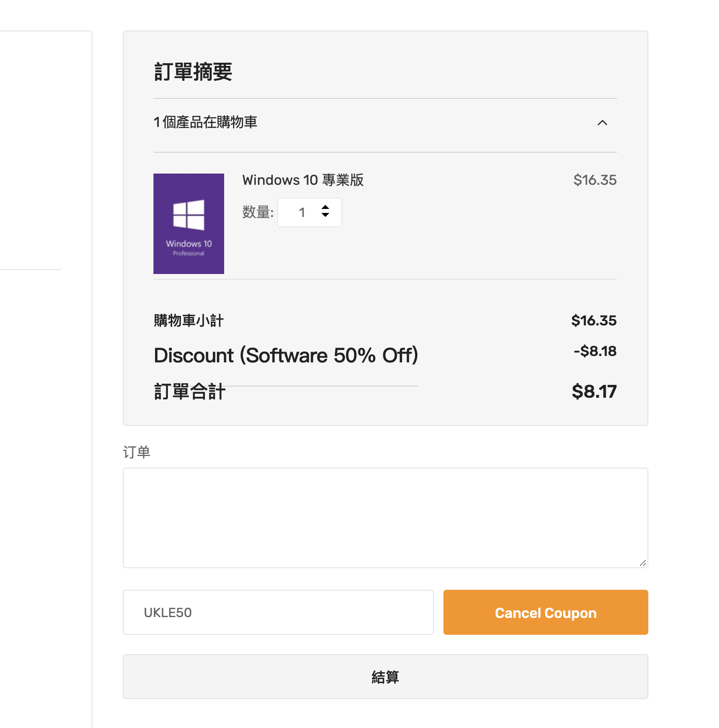The image size is (719, 728).
Task: Increase quantity with the up arrow
Action: tap(325, 207)
